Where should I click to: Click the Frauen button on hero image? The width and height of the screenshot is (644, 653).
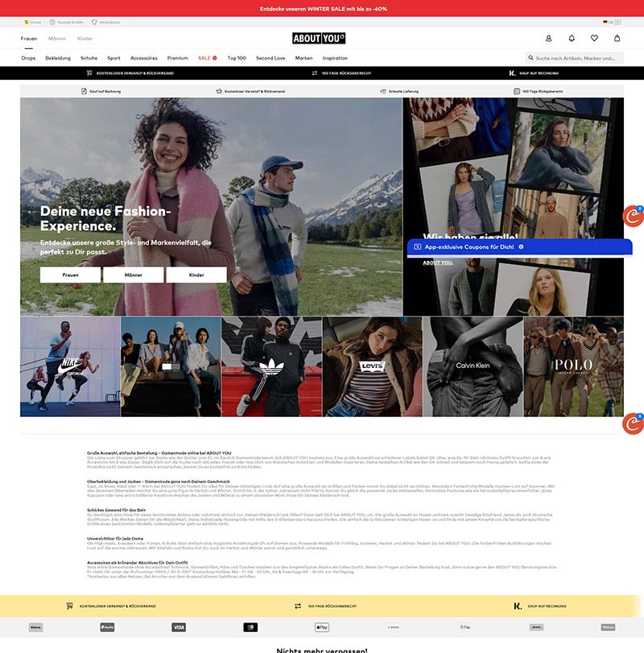coord(70,275)
